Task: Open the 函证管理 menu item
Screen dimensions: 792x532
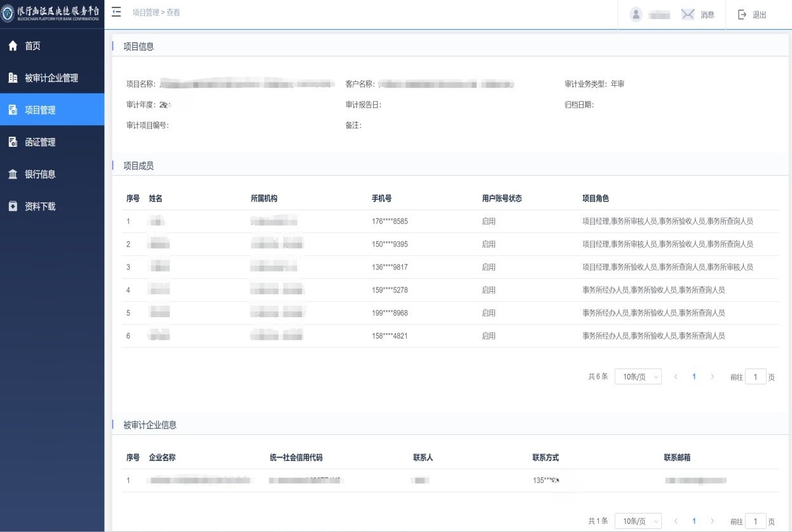Action: click(x=40, y=142)
